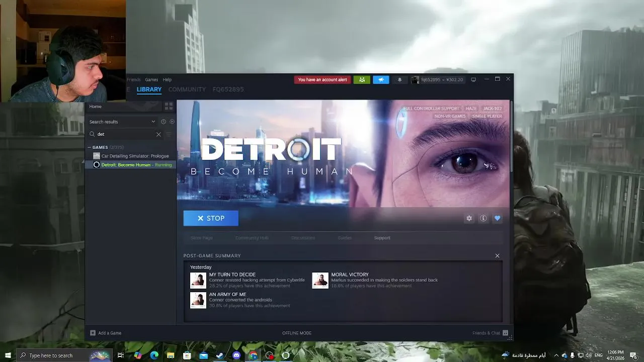This screenshot has height=362, width=644.
Task: Switch library to grid collections view icon
Action: pyautogui.click(x=169, y=106)
